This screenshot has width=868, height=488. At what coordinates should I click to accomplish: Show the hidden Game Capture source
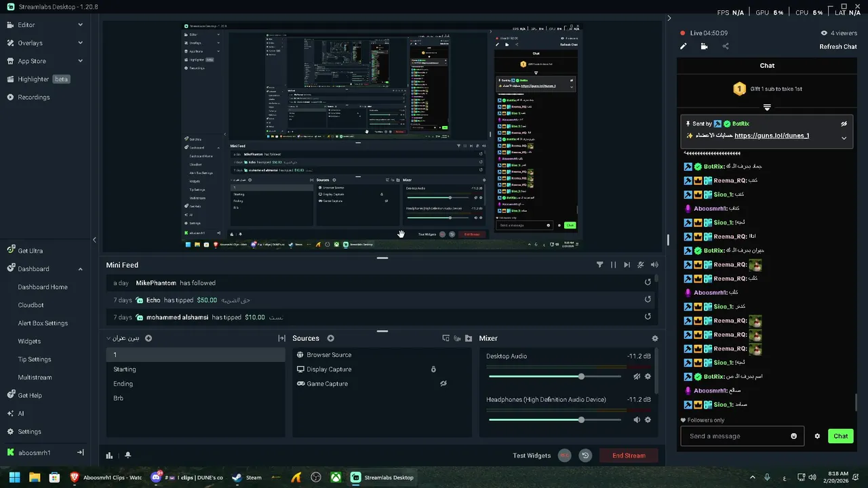(x=443, y=384)
